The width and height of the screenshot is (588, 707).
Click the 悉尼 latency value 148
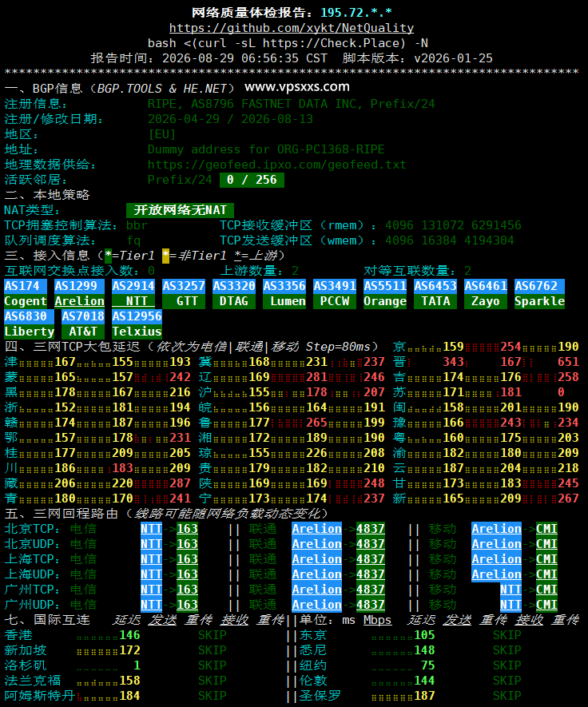pyautogui.click(x=424, y=650)
